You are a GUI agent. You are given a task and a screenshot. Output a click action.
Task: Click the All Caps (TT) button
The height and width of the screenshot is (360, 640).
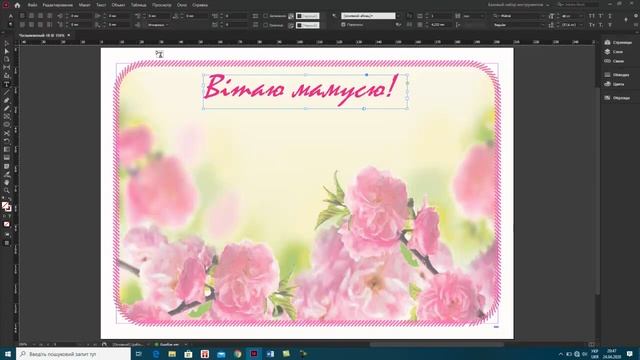(x=592, y=16)
